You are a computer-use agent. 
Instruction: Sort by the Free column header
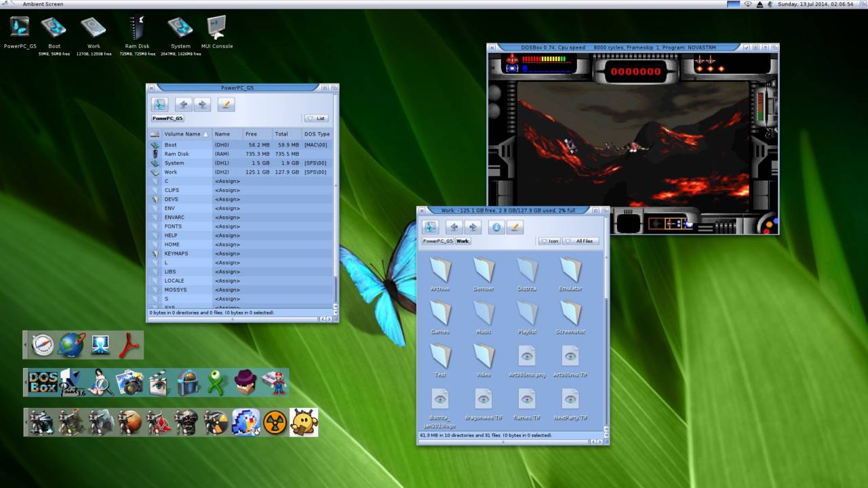pos(258,134)
